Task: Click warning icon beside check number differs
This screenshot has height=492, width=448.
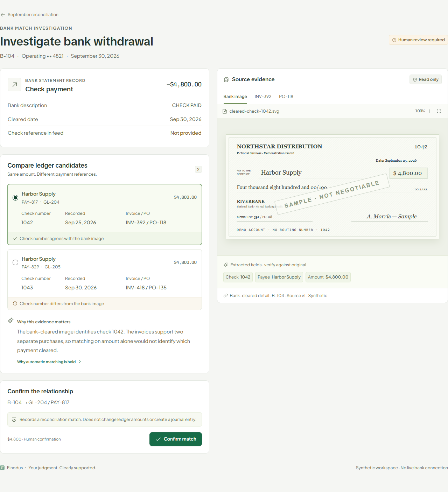Action: [15, 303]
